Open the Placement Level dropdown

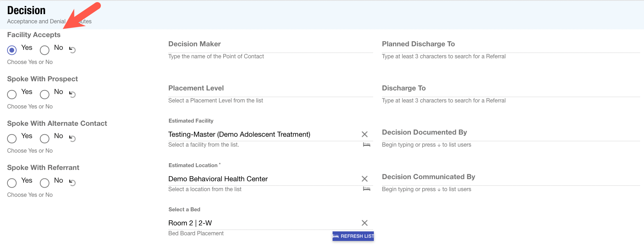click(x=270, y=91)
